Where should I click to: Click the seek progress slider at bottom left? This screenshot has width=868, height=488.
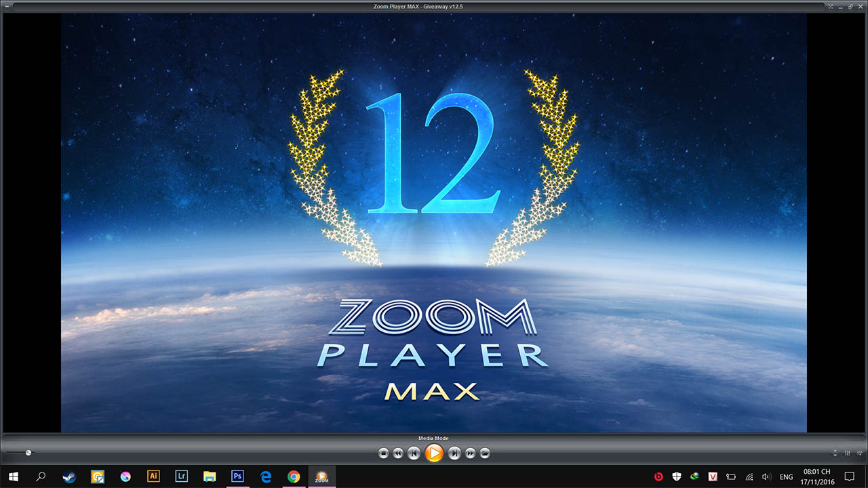(x=27, y=452)
